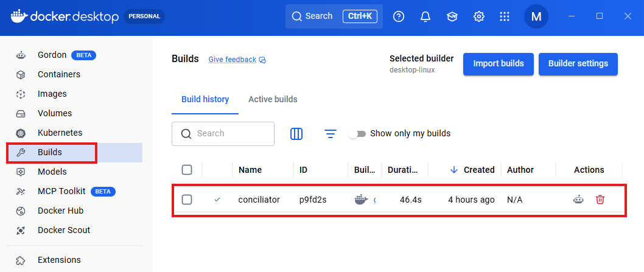
Task: Sort builds by Created column arrow
Action: point(454,170)
